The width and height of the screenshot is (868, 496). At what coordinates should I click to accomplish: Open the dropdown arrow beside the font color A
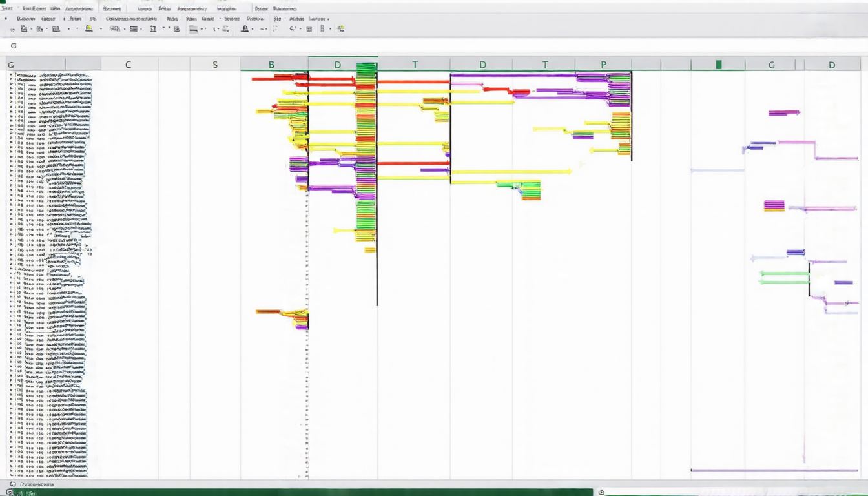(x=253, y=28)
